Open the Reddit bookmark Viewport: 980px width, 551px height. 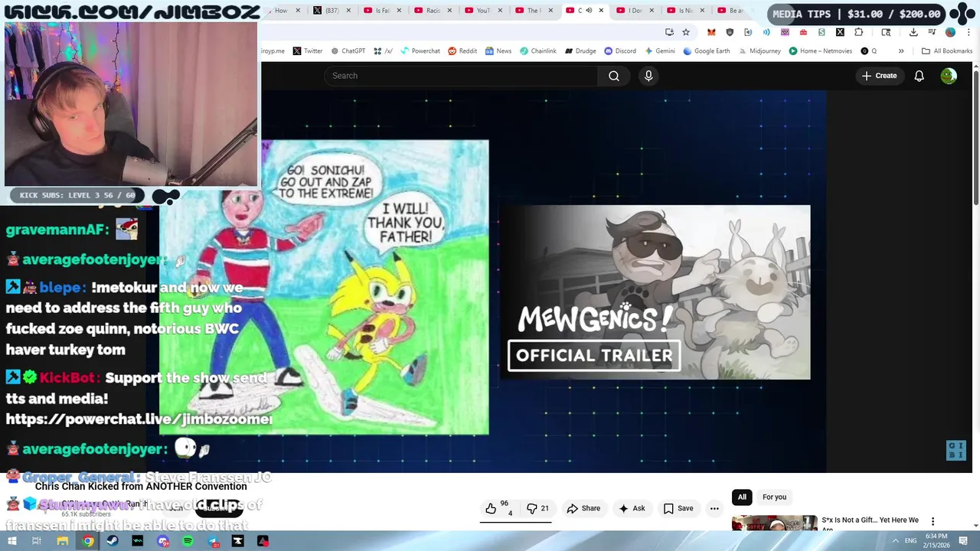tap(462, 51)
